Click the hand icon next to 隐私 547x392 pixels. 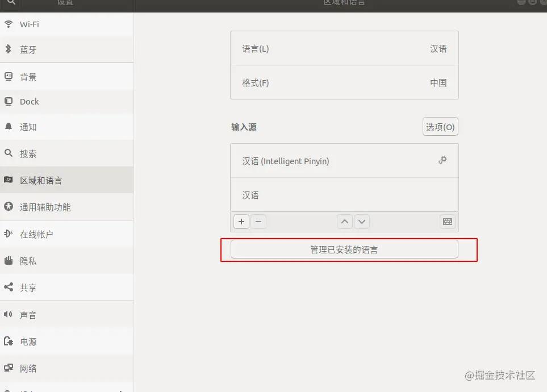pos(9,260)
